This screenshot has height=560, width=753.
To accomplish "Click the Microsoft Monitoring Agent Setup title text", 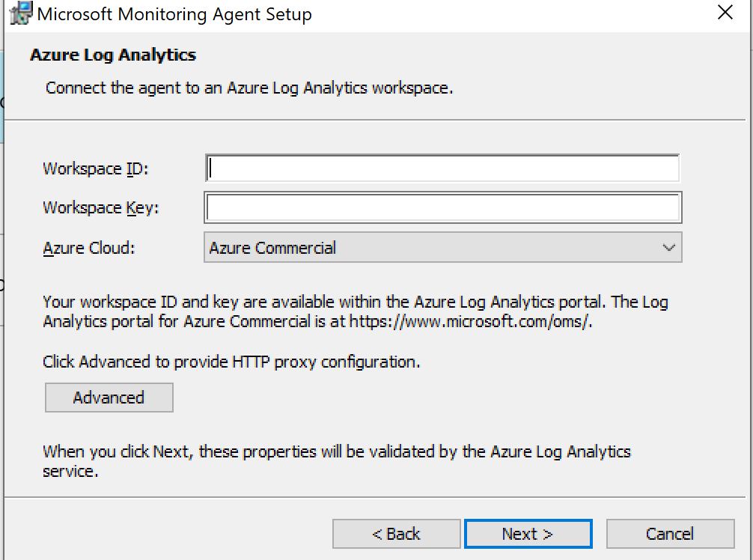I will tap(174, 14).
